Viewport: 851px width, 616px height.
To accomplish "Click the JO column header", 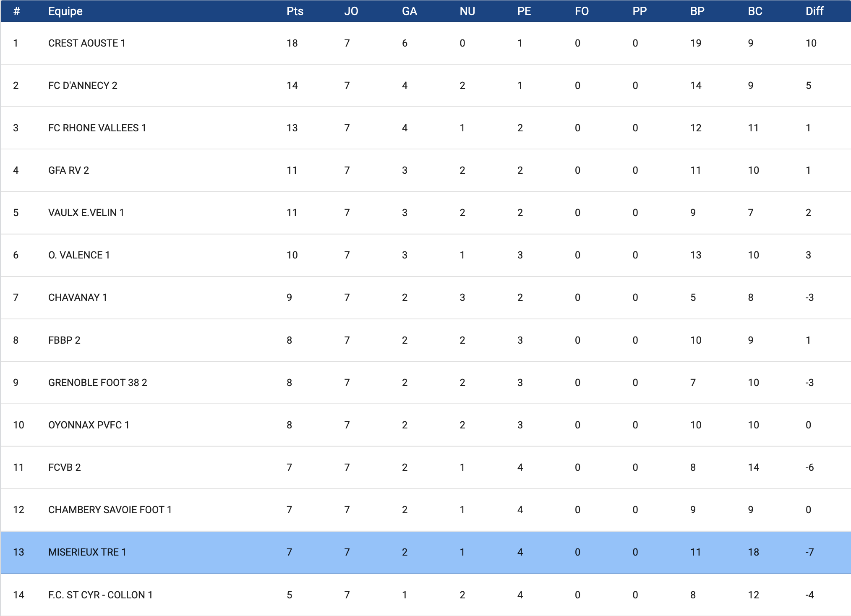I will click(x=351, y=11).
